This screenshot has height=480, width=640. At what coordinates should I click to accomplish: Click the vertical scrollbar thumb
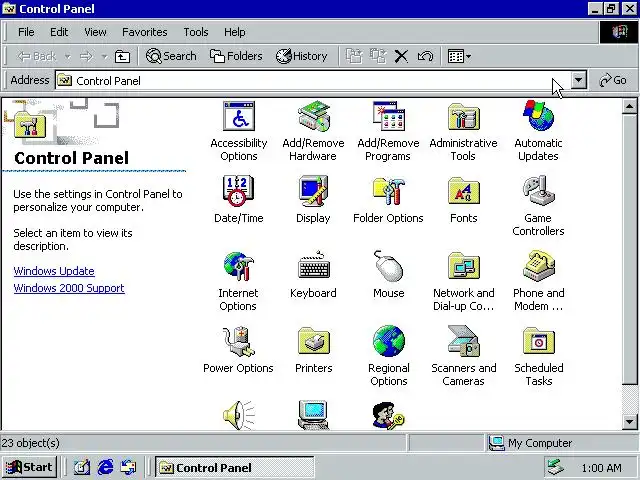629,249
